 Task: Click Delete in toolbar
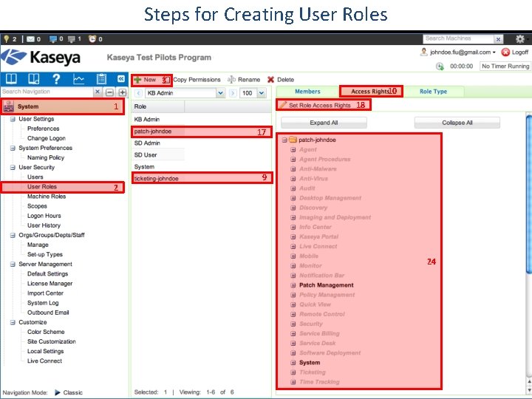click(281, 80)
